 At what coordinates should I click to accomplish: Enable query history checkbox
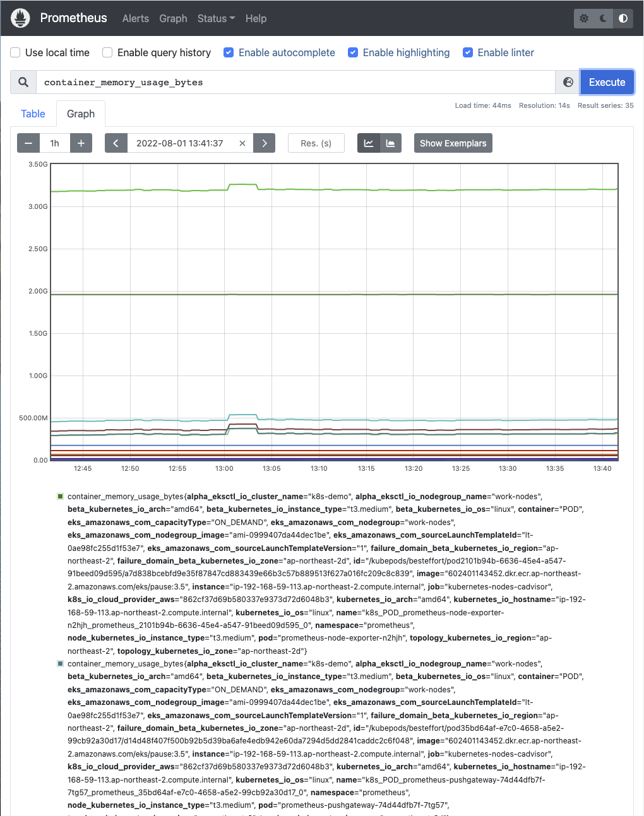click(107, 52)
